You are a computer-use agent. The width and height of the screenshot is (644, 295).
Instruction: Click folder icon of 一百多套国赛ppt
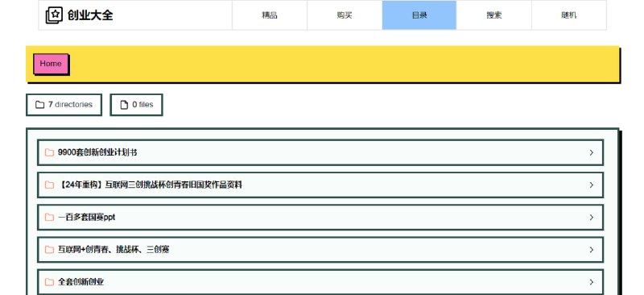[x=49, y=218]
